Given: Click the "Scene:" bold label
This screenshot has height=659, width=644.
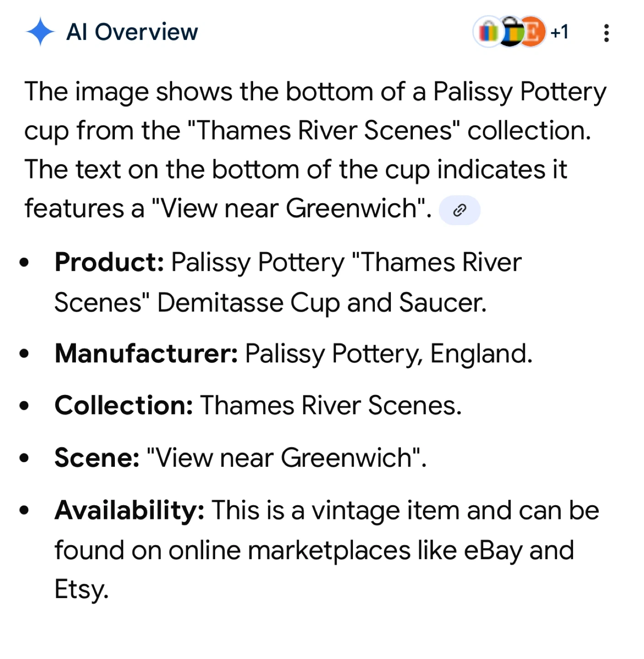Looking at the screenshot, I should pyautogui.click(x=97, y=458).
